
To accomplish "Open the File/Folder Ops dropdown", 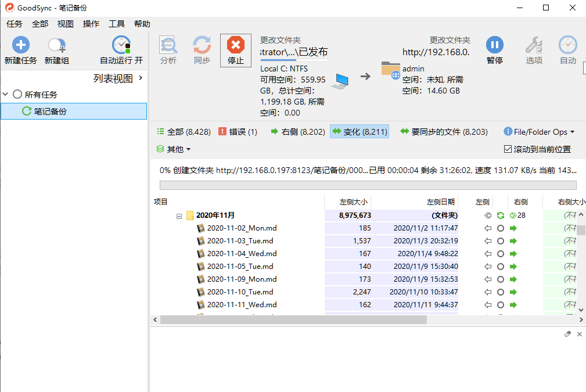I will pyautogui.click(x=539, y=132).
